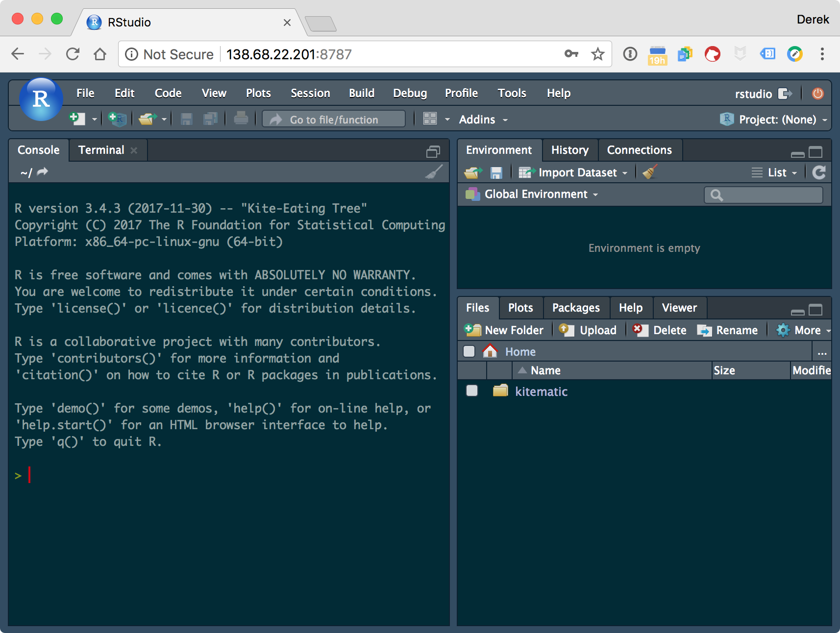840x633 pixels.
Task: Clear the console with the broom icon
Action: click(434, 172)
